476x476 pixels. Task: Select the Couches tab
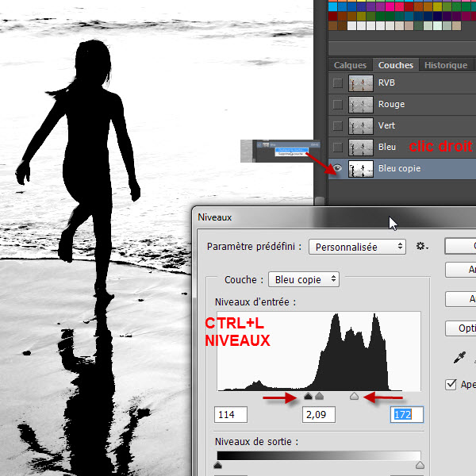point(395,65)
